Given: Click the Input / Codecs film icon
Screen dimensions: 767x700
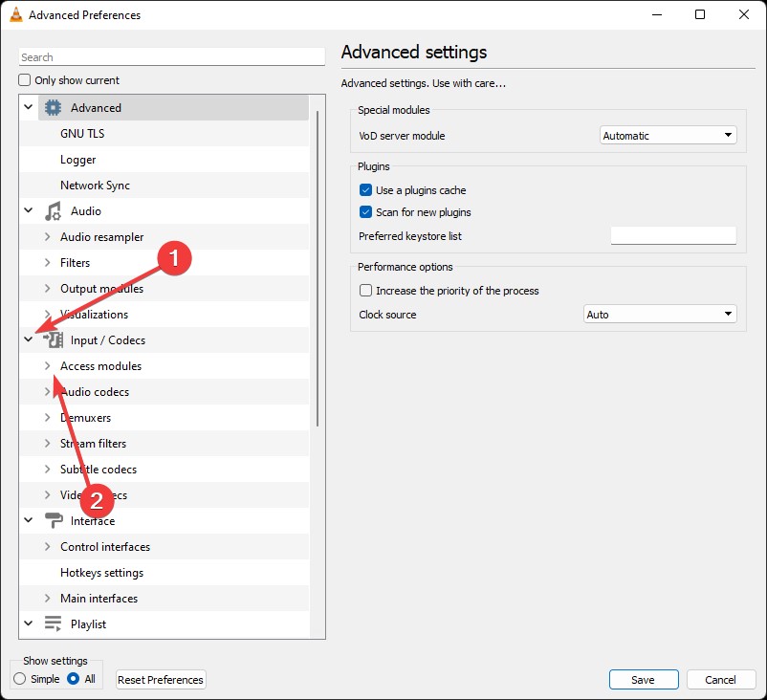Looking at the screenshot, I should pyautogui.click(x=53, y=340).
